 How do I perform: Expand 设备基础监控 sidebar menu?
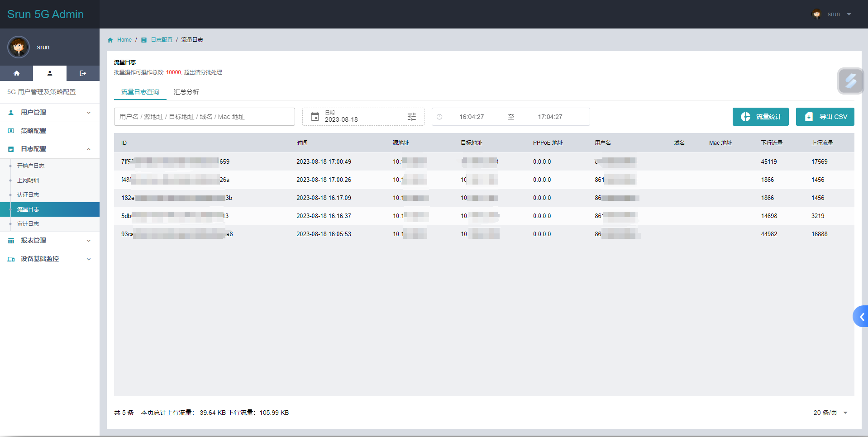50,259
